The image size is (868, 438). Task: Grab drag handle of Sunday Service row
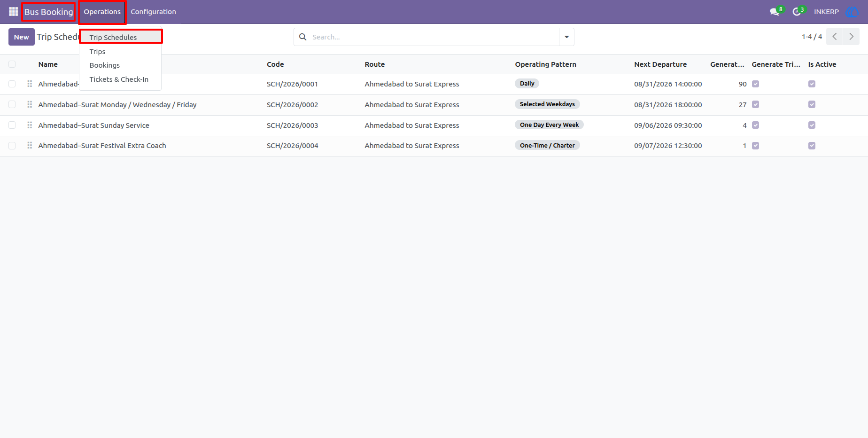pos(30,125)
